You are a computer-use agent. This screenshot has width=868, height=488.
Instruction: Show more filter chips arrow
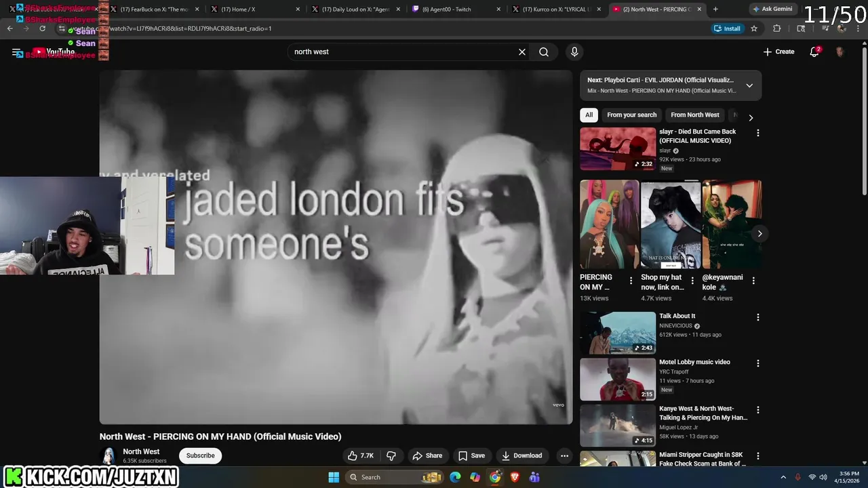point(751,118)
